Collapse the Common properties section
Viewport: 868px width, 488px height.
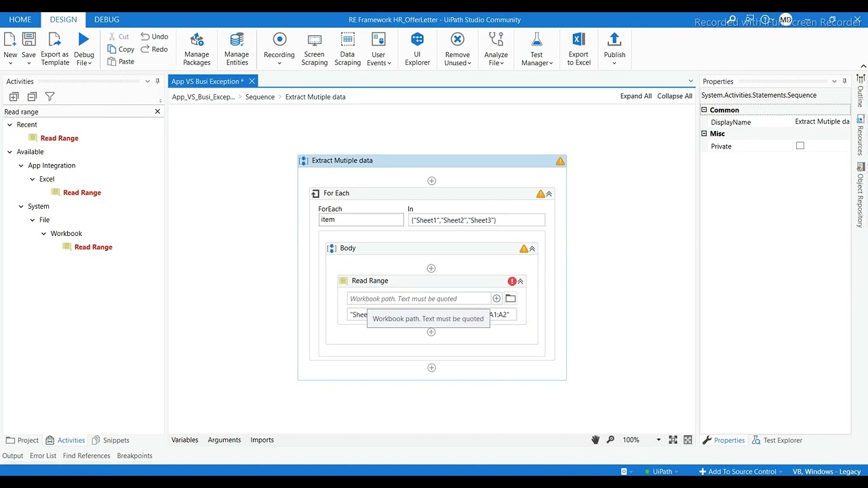coord(704,110)
